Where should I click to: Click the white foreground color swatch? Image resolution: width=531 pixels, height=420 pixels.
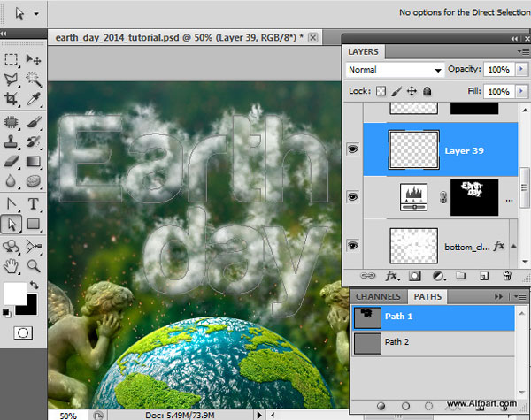[15, 294]
